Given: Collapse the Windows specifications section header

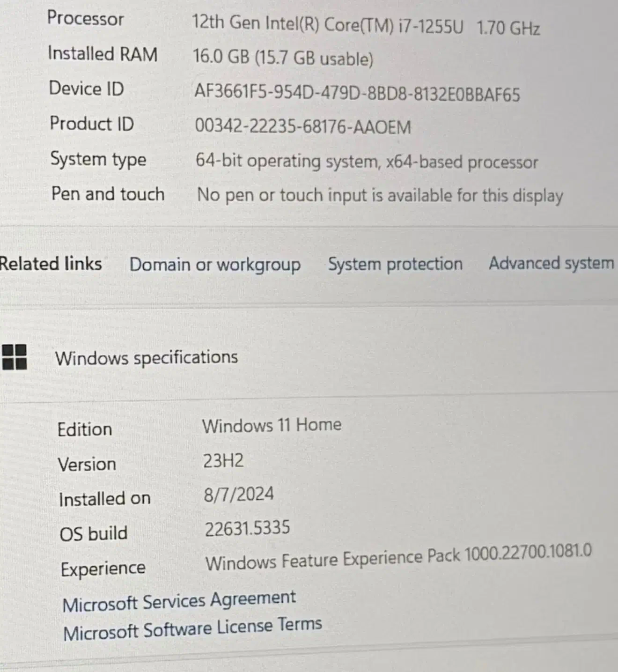Looking at the screenshot, I should (x=147, y=358).
